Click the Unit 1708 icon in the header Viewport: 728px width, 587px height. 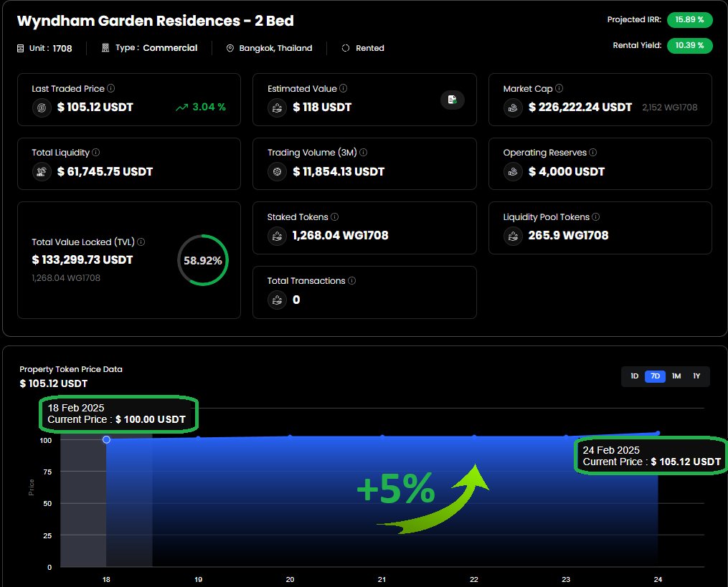tap(18, 48)
